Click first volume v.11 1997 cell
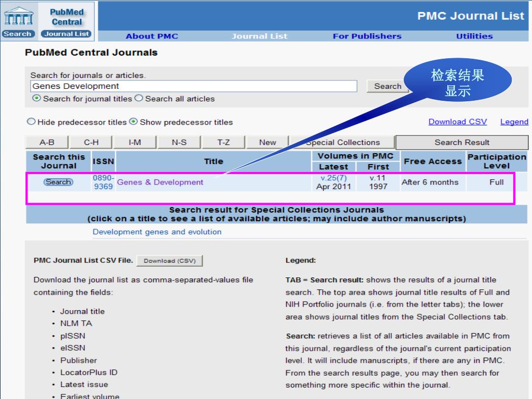 click(378, 182)
